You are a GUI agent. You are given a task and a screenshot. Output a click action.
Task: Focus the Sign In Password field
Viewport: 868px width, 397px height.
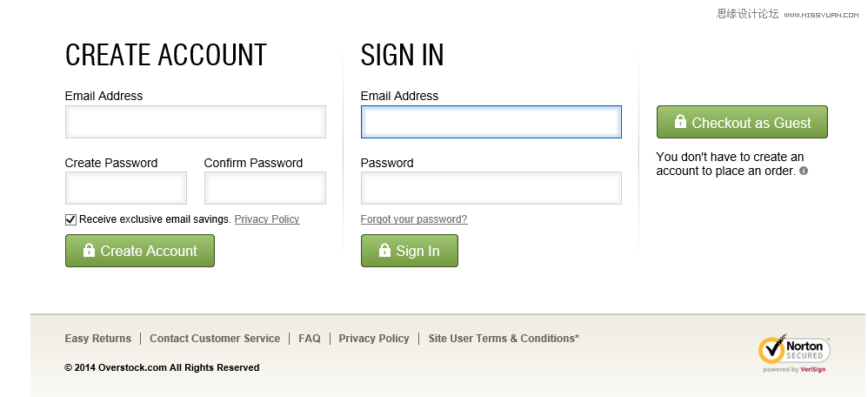491,188
